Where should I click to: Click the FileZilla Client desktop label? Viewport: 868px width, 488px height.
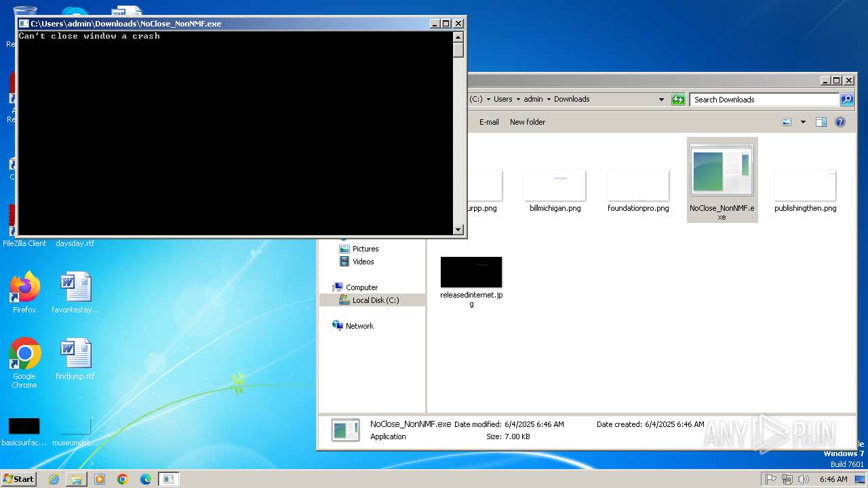click(24, 243)
